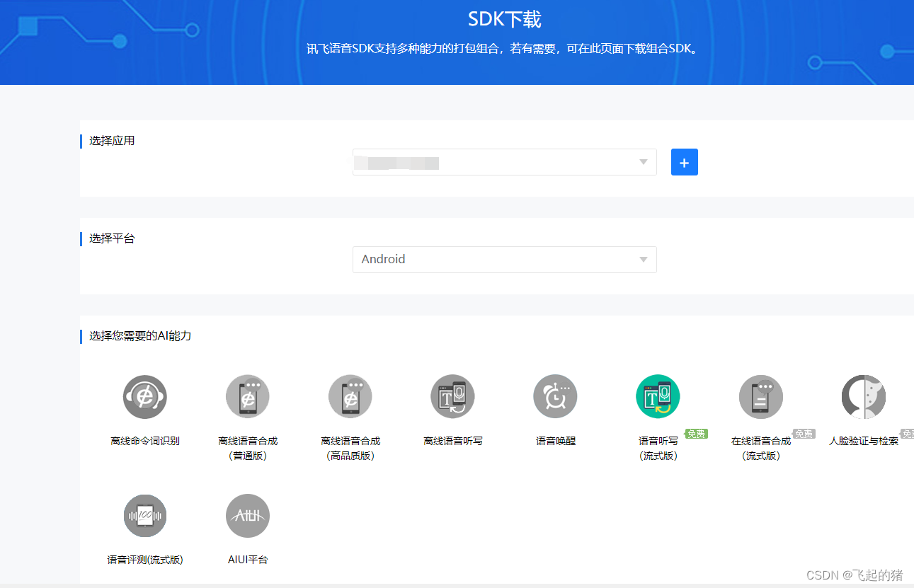
Task: Open the 选择应用 dropdown box
Action: point(505,162)
